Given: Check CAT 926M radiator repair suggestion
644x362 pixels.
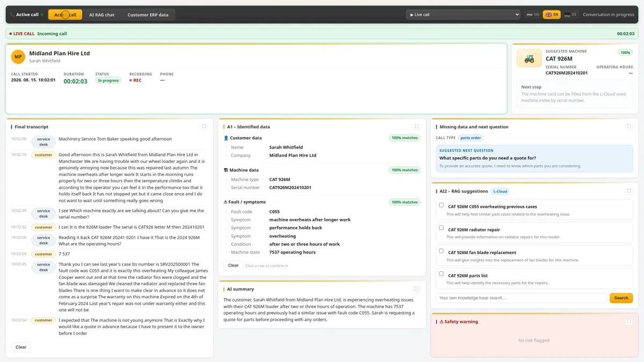Looking at the screenshot, I should [441, 228].
